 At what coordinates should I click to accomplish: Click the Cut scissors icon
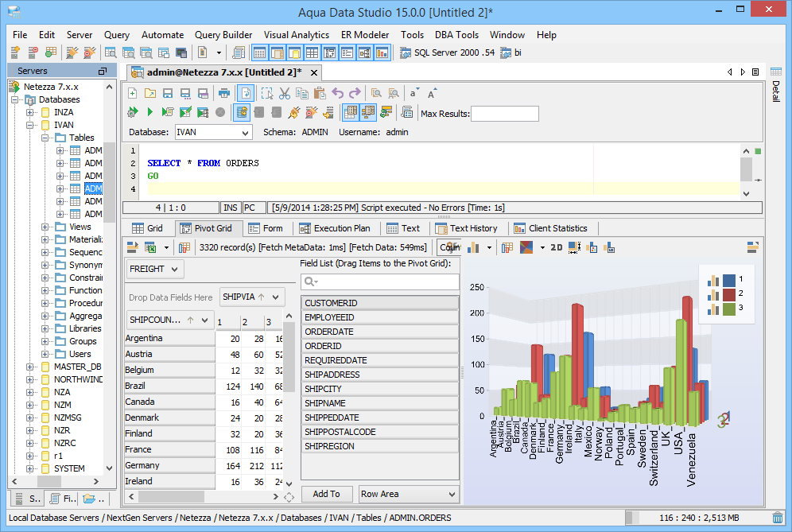click(x=285, y=94)
